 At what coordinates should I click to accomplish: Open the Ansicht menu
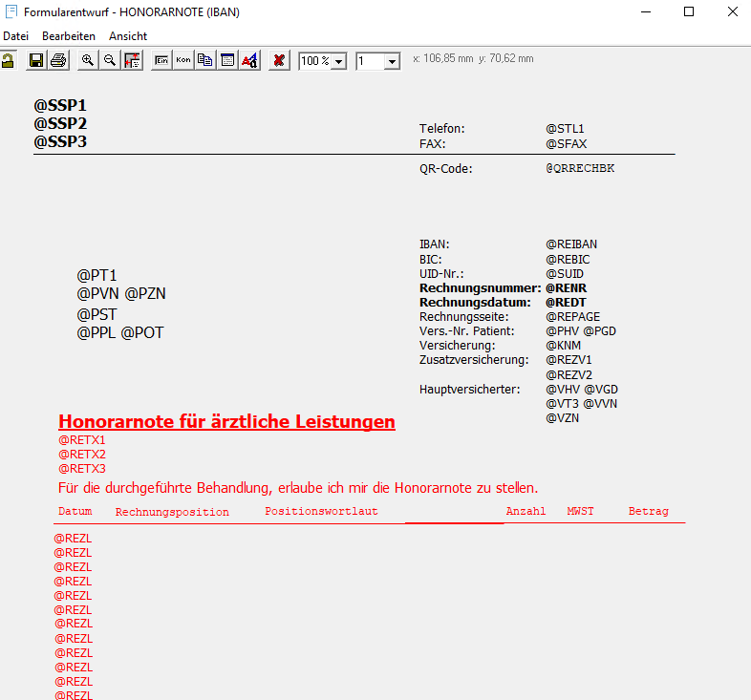click(128, 35)
